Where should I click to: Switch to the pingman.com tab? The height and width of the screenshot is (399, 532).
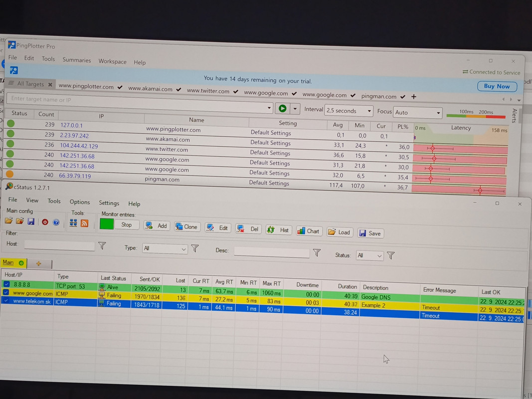pos(378,96)
